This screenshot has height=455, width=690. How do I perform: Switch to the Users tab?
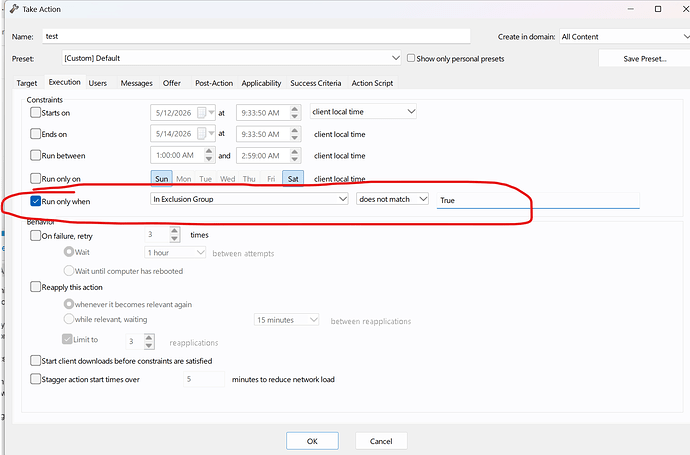point(98,83)
